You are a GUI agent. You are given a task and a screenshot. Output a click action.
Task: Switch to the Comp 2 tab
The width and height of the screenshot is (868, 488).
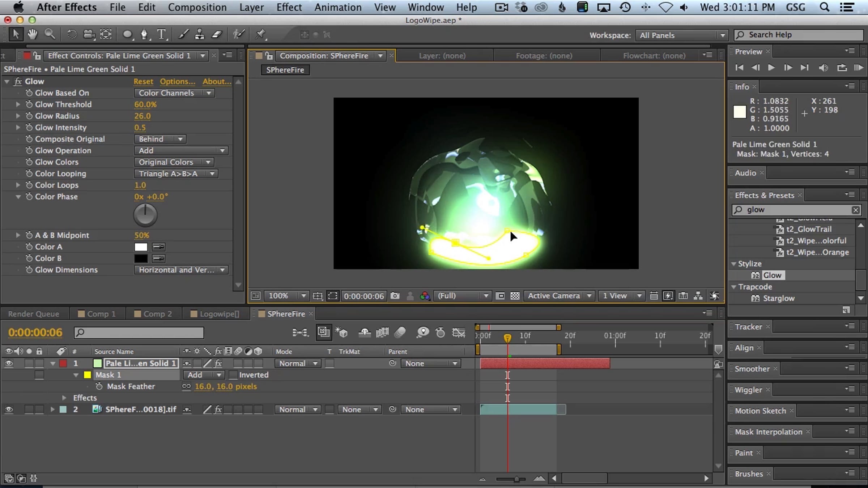pyautogui.click(x=153, y=314)
